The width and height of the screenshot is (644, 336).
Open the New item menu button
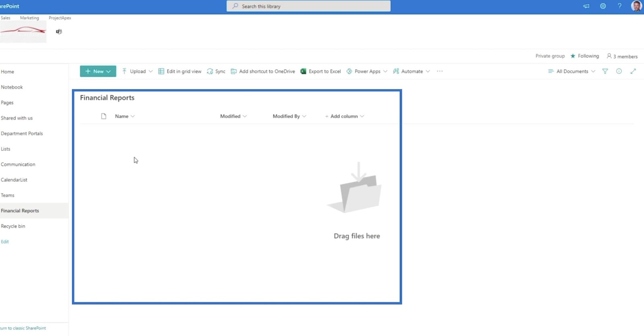pos(98,71)
